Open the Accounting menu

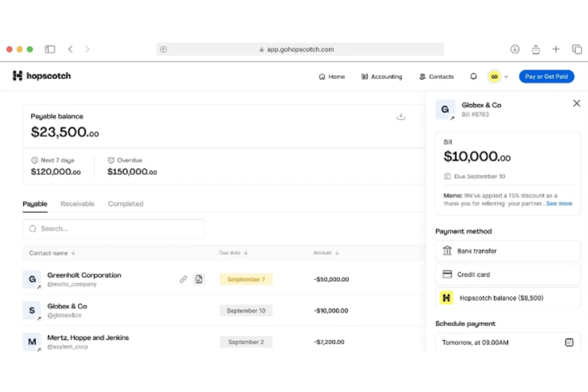coord(381,77)
